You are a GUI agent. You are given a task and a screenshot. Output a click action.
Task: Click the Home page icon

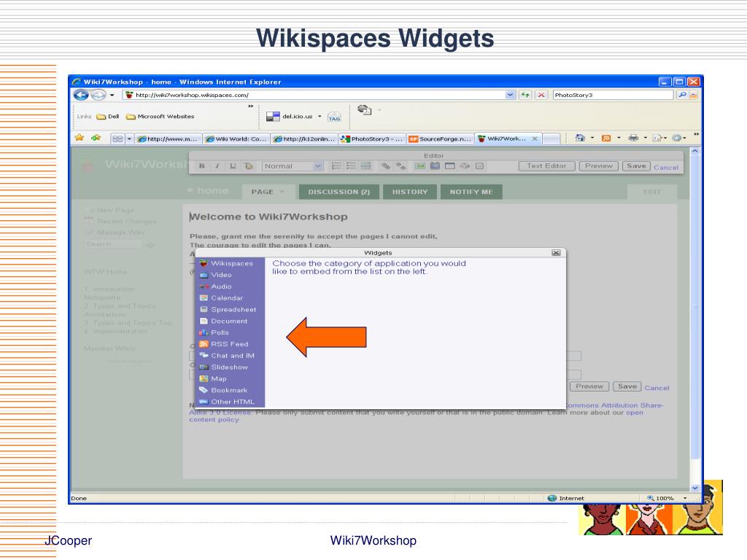(x=580, y=138)
